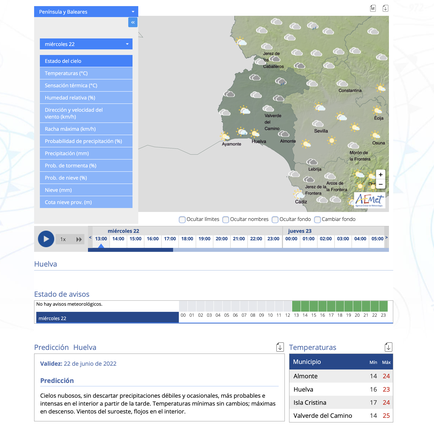Click the green hour 13 avisos cell
434x432 pixels.
point(296,306)
